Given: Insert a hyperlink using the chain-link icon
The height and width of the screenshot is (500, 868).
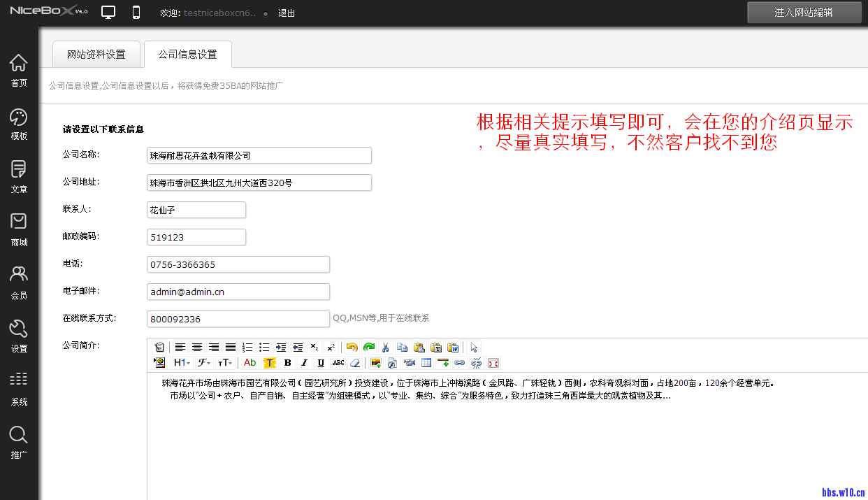Looking at the screenshot, I should [459, 363].
